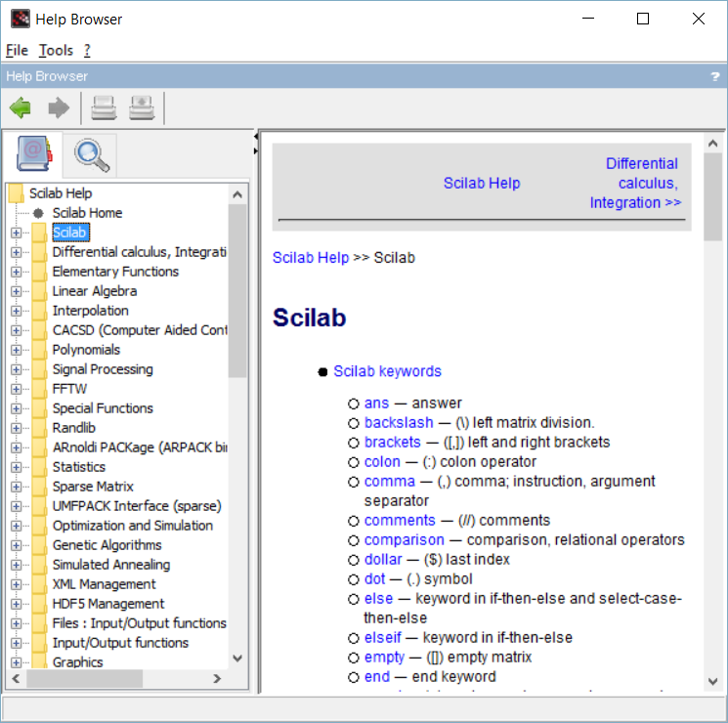Screen dimensions: 728x723
Task: Click the Scilab logo in the title bar
Action: point(20,19)
